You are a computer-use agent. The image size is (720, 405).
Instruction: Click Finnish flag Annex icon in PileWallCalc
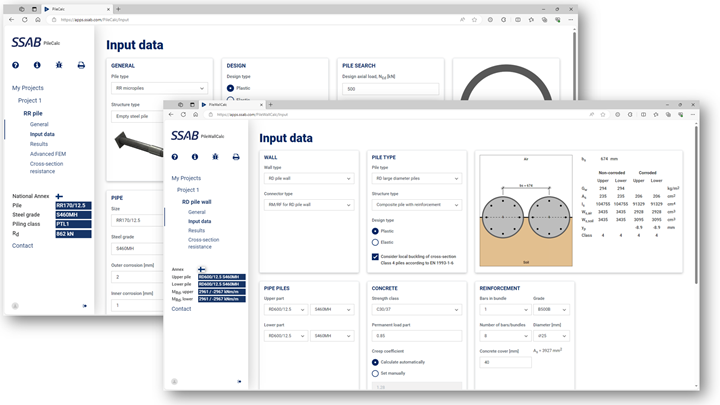coord(202,269)
